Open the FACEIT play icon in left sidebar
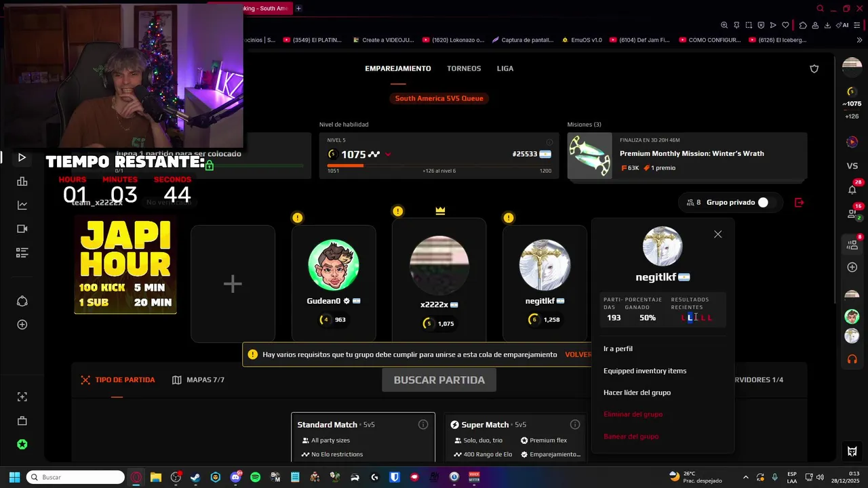Image resolution: width=868 pixels, height=488 pixels. [x=22, y=157]
